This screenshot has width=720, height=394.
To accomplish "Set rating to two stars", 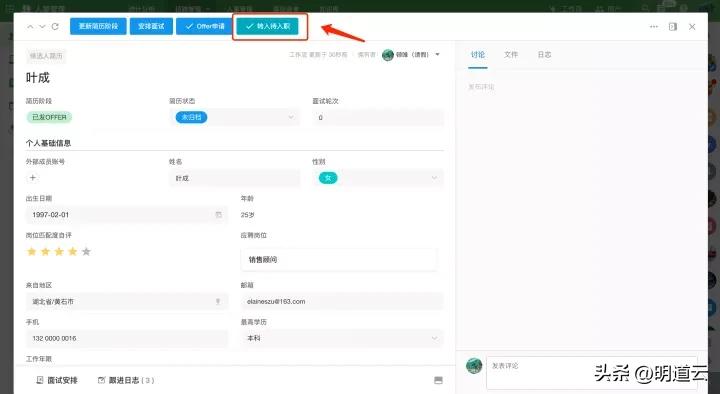I will click(45, 252).
